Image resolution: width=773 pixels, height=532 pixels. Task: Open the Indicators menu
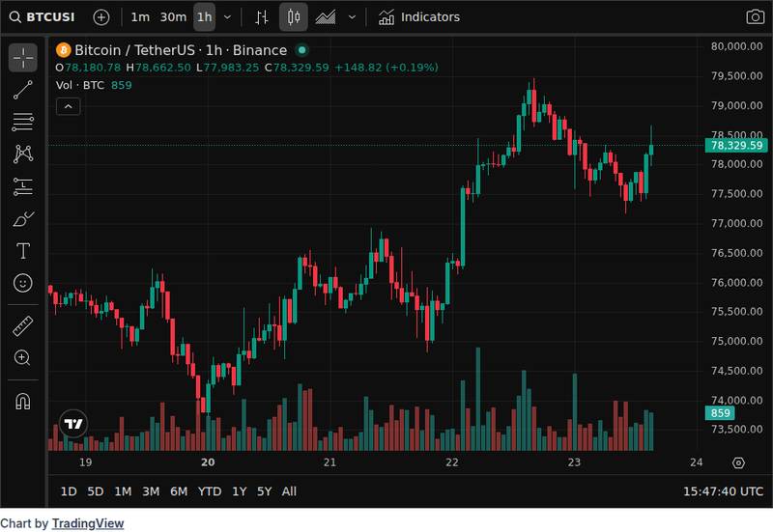[419, 17]
